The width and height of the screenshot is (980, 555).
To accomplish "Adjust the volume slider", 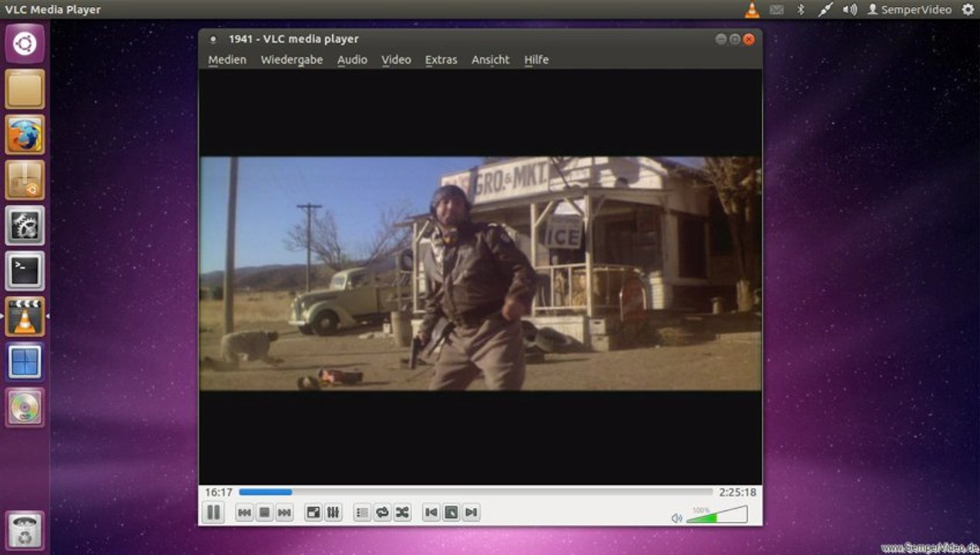I will coord(717,515).
